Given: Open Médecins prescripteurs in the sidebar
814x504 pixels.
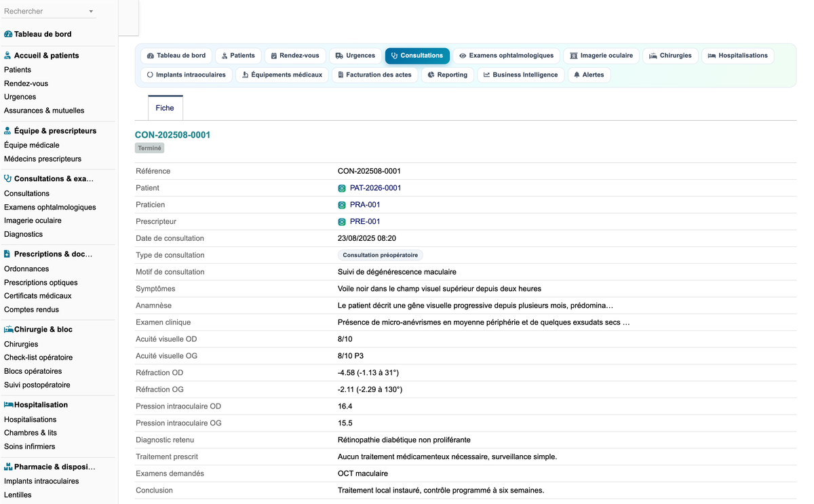Looking at the screenshot, I should (43, 159).
